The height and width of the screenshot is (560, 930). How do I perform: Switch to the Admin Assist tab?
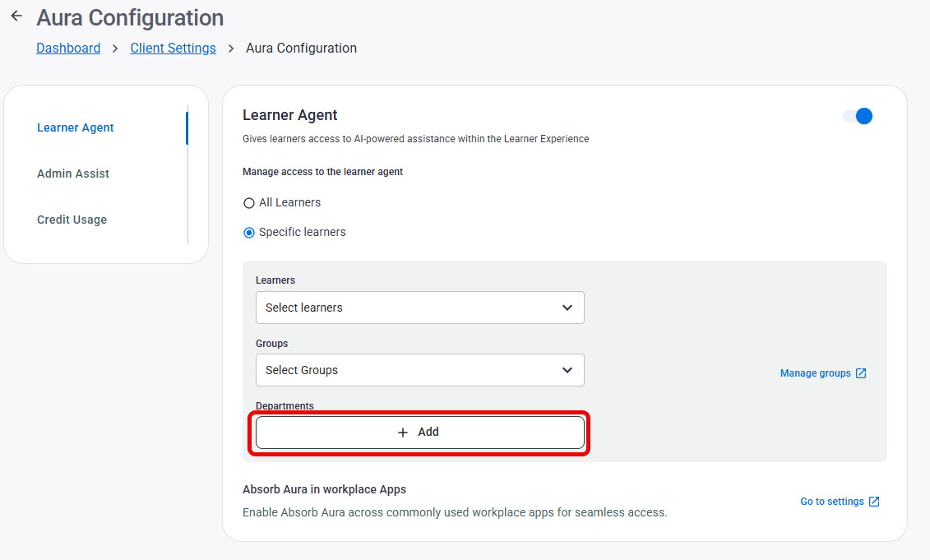[x=73, y=174]
